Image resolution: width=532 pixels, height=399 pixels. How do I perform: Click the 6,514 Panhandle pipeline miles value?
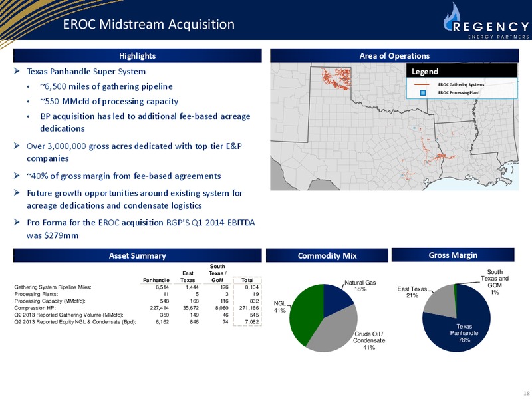(x=162, y=287)
